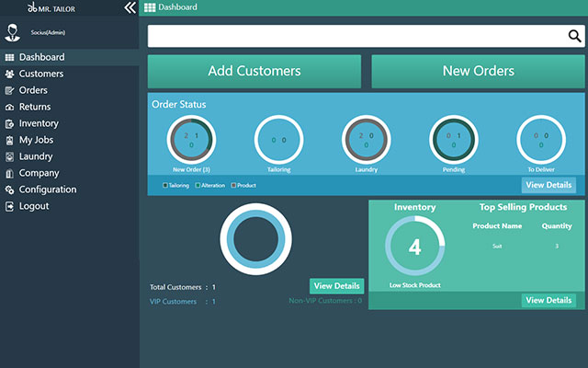Open Company sidebar icon
This screenshot has width=588, height=368.
10,173
